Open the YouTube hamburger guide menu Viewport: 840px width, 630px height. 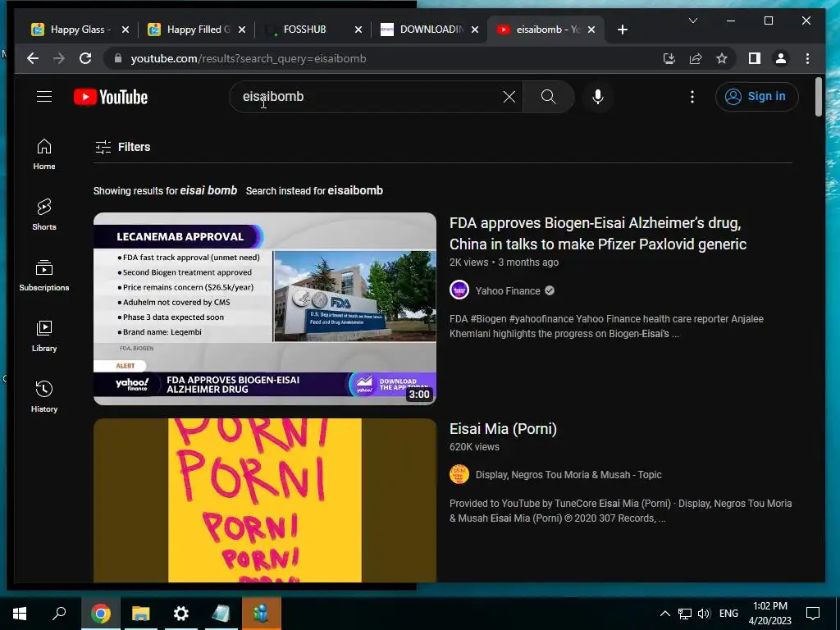(44, 97)
